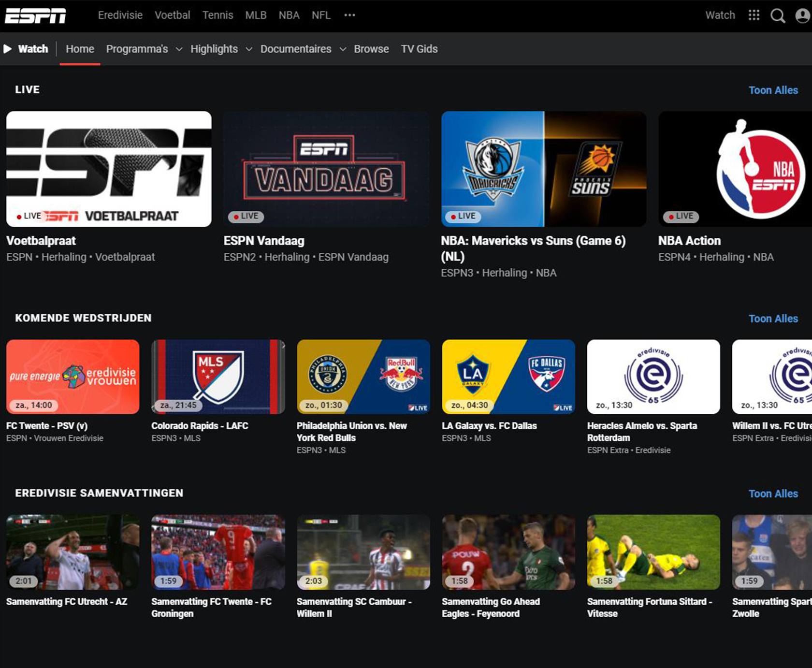Open the user profile icon
Viewport: 812px width, 668px height.
pos(803,15)
